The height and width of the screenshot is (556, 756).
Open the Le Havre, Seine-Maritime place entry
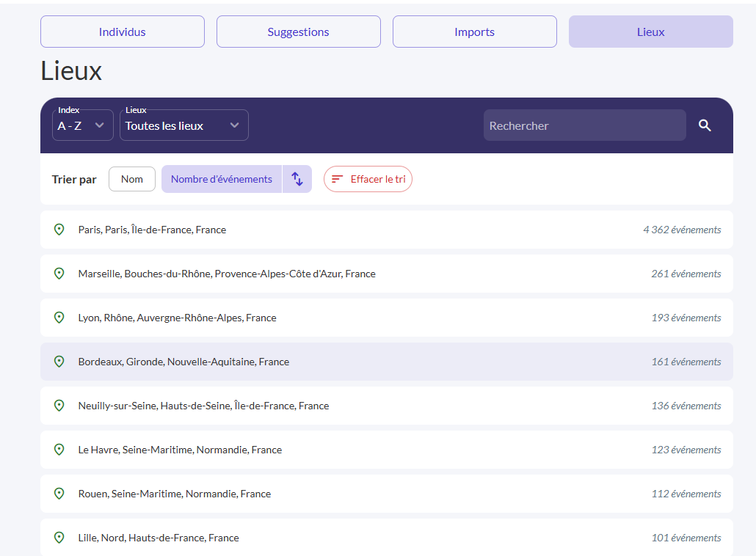(x=387, y=450)
